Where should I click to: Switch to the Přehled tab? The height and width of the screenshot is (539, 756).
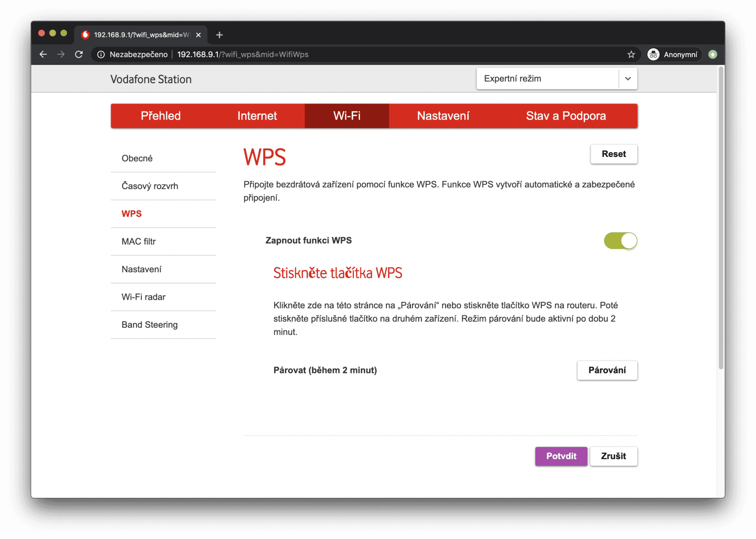point(161,116)
